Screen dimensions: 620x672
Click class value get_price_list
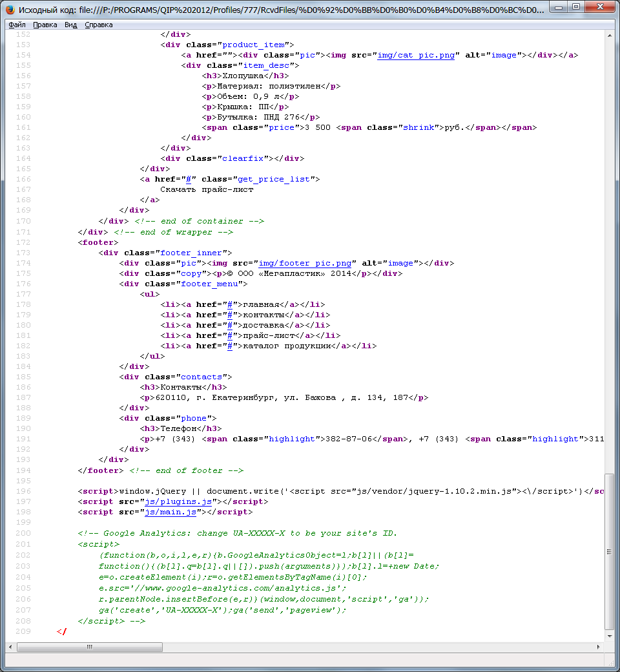point(274,180)
